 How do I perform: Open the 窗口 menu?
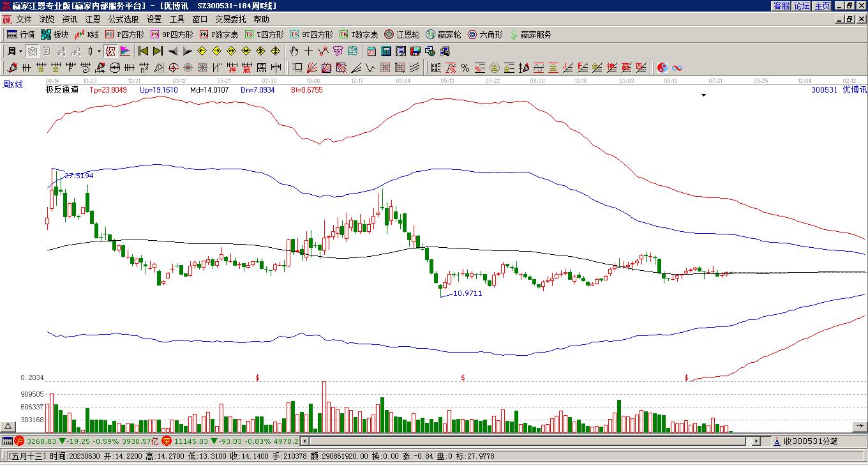click(200, 19)
